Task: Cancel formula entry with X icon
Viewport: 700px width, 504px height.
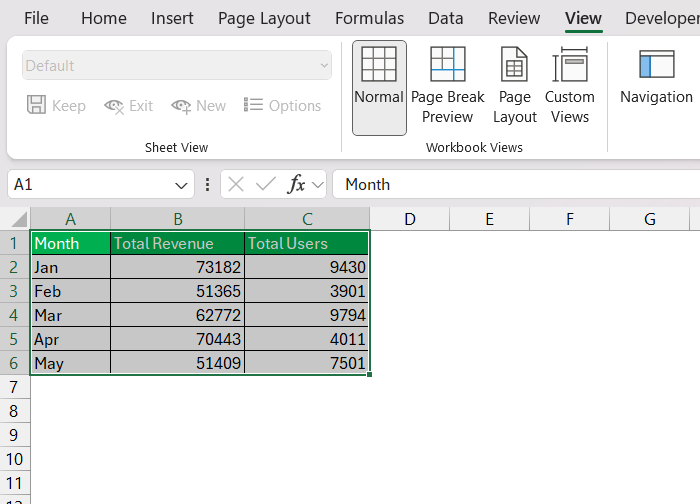Action: 236,184
